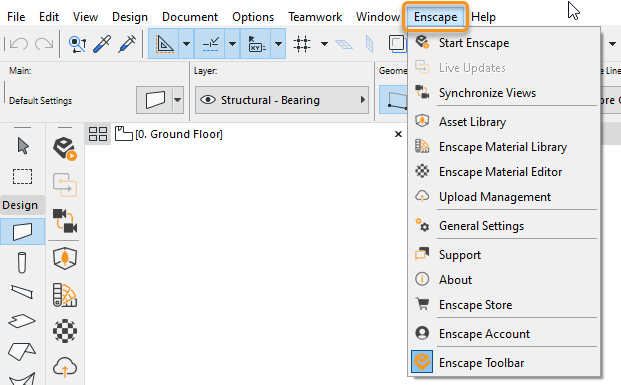This screenshot has height=385, width=621.
Task: Click Synchronize Views camera icon in toolbar
Action: coord(65,220)
